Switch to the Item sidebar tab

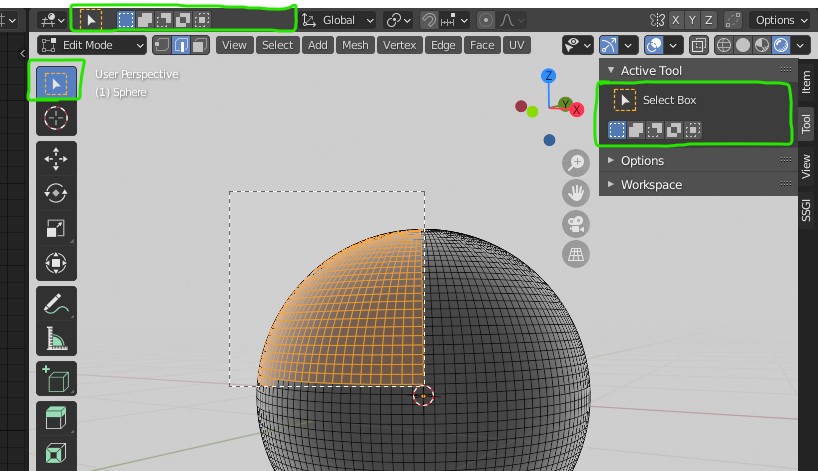tap(807, 81)
